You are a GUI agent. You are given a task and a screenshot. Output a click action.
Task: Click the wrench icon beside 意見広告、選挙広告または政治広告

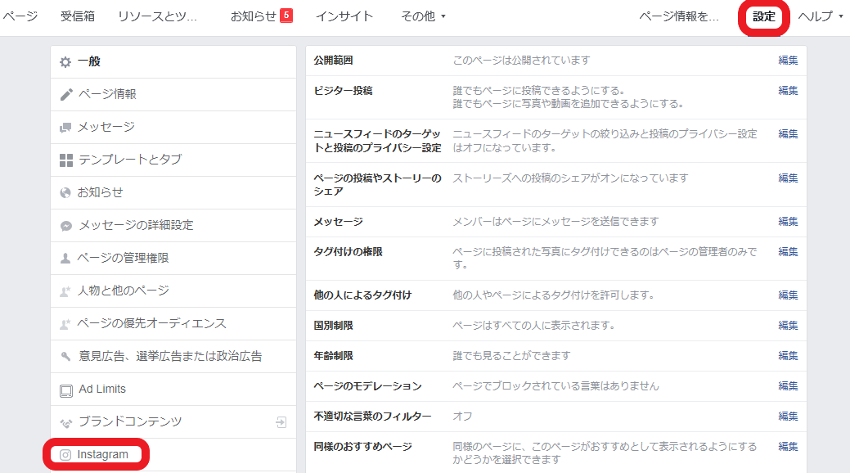tap(66, 356)
